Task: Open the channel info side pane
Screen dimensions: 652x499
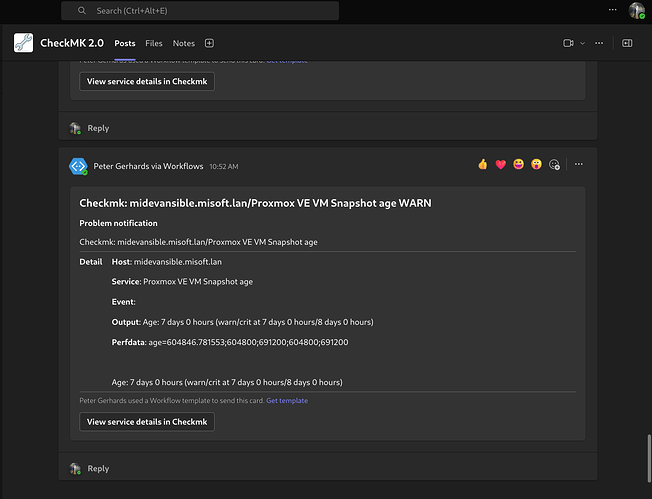Action: 627,43
